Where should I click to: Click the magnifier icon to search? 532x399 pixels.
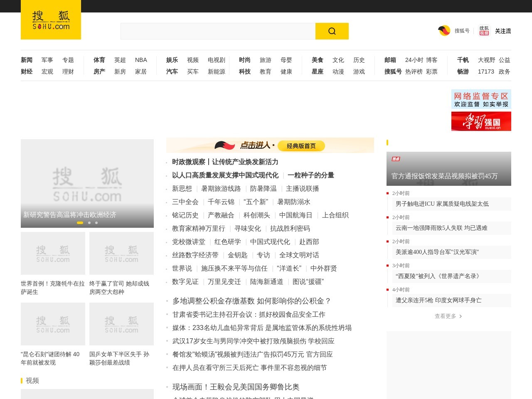(332, 31)
